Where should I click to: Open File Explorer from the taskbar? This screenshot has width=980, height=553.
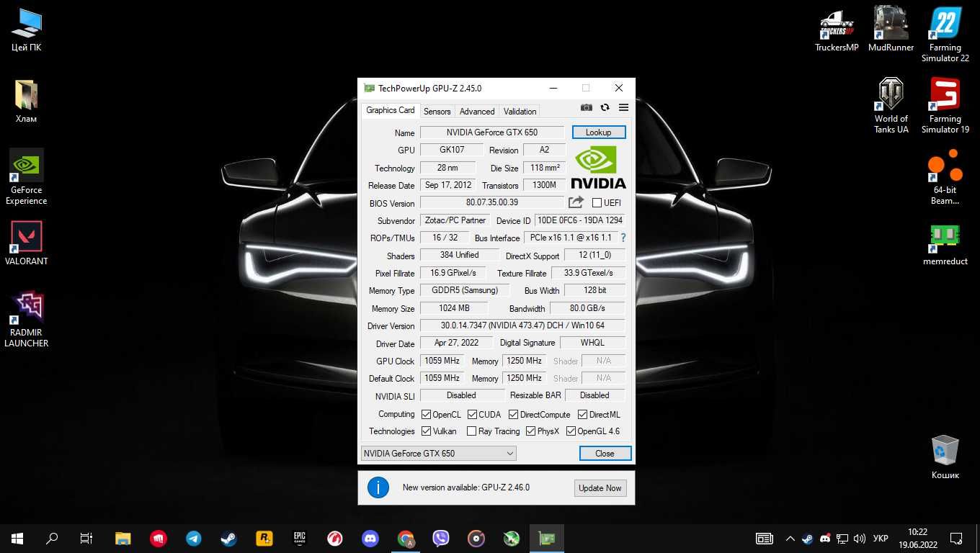point(122,538)
